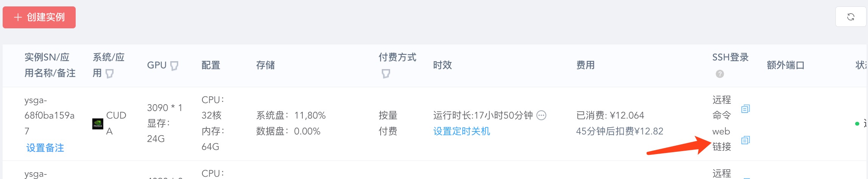The width and height of the screenshot is (868, 179).
Task: Click the 创建实例 button
Action: [39, 17]
